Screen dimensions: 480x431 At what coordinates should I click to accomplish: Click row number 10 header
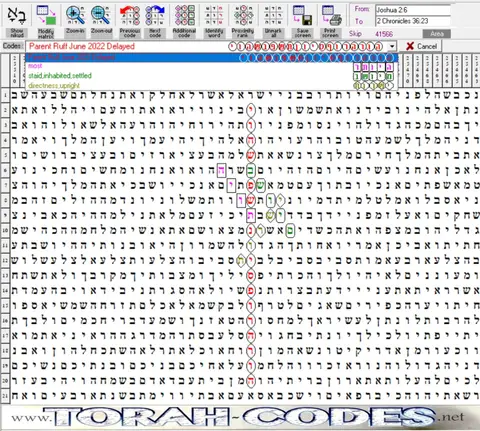pyautogui.click(x=5, y=230)
